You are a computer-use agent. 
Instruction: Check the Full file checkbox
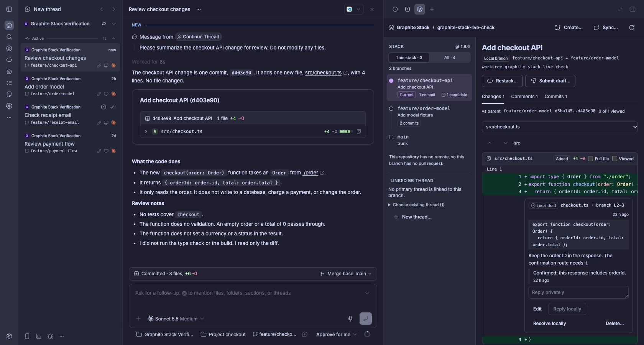point(590,159)
